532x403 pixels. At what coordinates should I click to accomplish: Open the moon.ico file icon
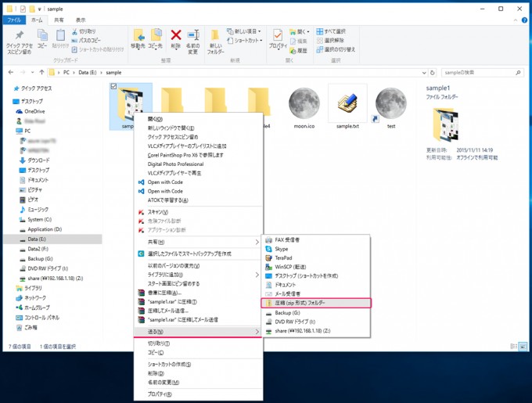[304, 103]
